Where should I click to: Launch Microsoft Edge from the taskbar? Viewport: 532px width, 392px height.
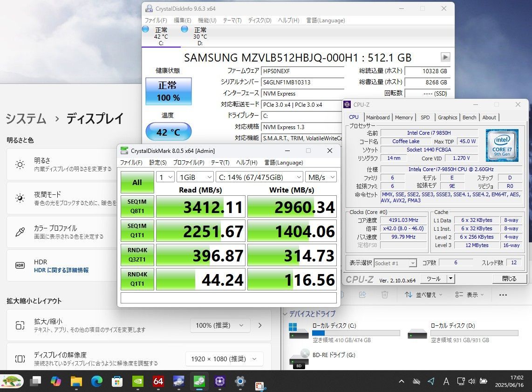coord(97,381)
